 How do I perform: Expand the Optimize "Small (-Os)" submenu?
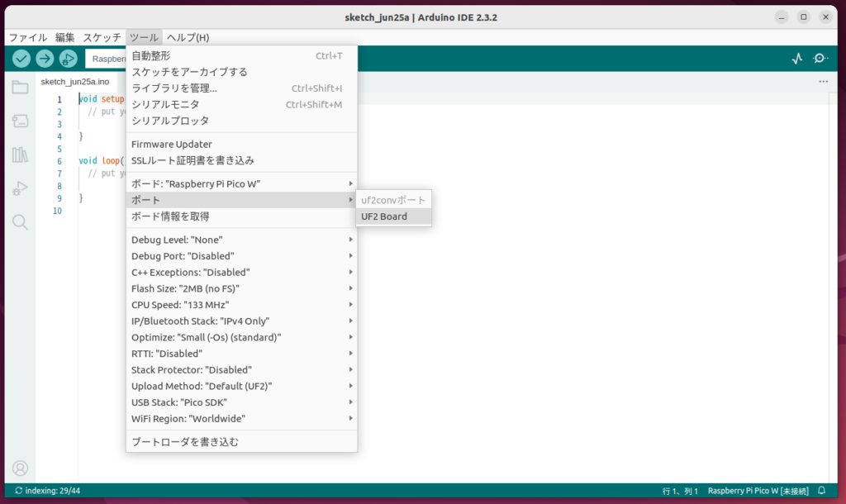click(x=241, y=337)
